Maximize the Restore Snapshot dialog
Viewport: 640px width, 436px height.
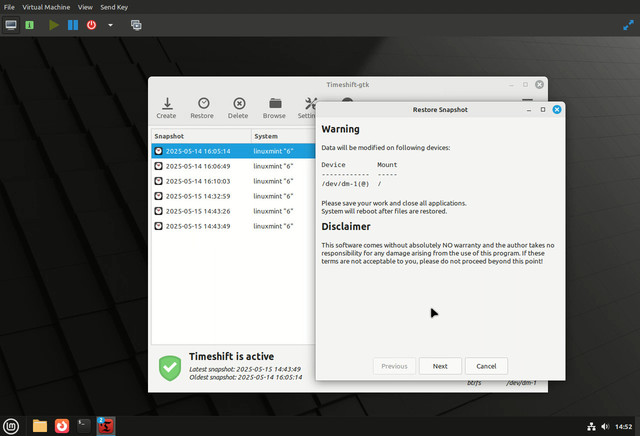[542, 109]
